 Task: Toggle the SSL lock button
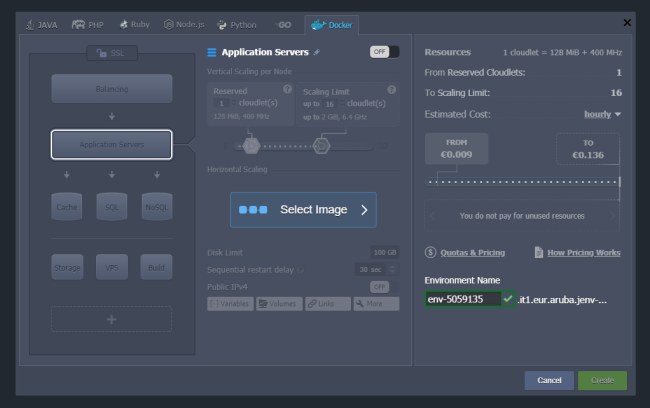(111, 53)
